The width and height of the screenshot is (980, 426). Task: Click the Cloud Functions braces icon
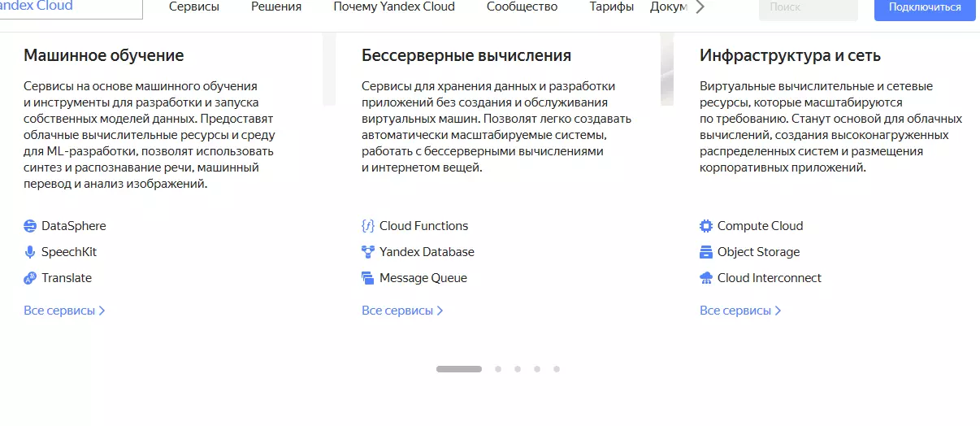tap(368, 226)
